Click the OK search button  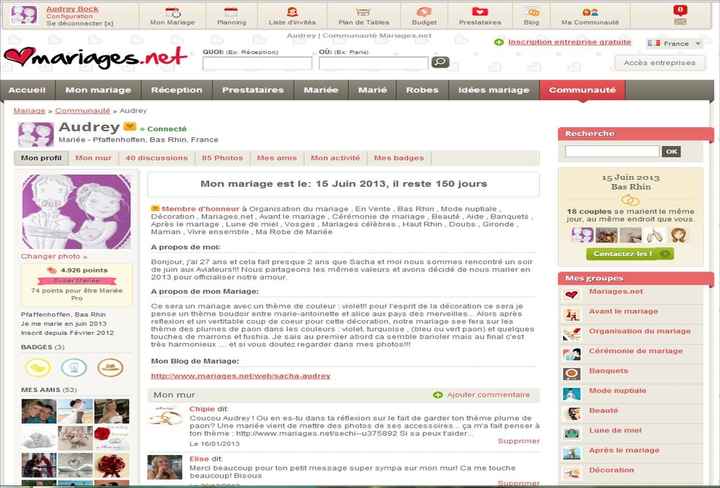(671, 152)
